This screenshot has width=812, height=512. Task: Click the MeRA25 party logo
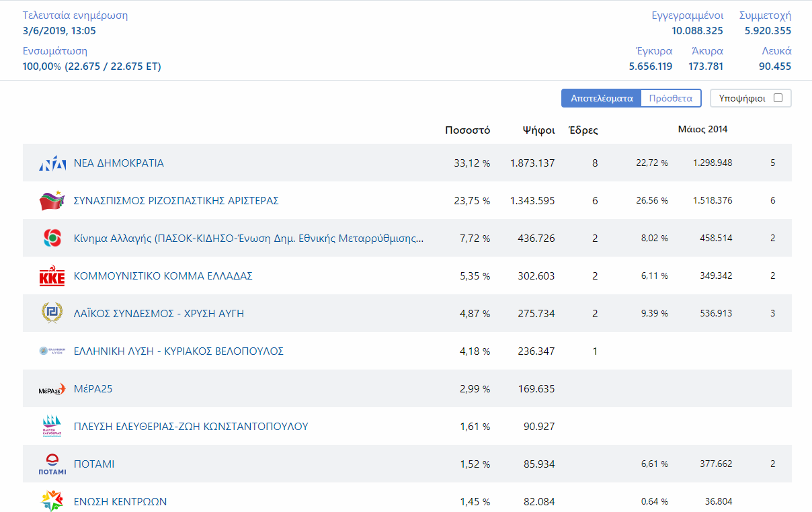point(52,389)
